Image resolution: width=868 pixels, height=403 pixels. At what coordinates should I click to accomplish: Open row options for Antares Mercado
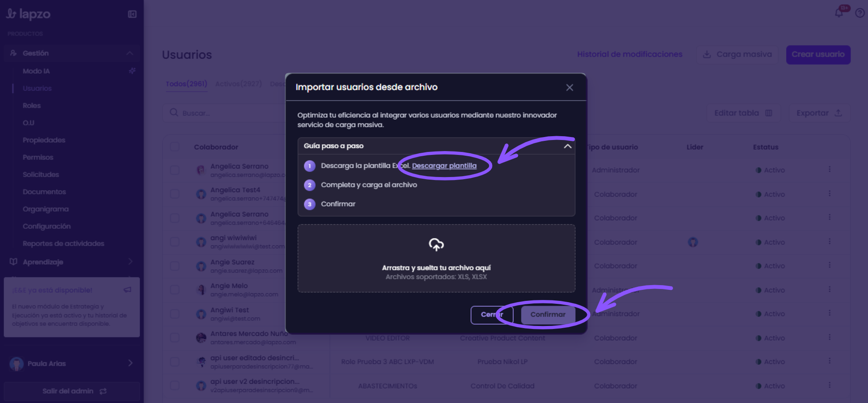(829, 337)
